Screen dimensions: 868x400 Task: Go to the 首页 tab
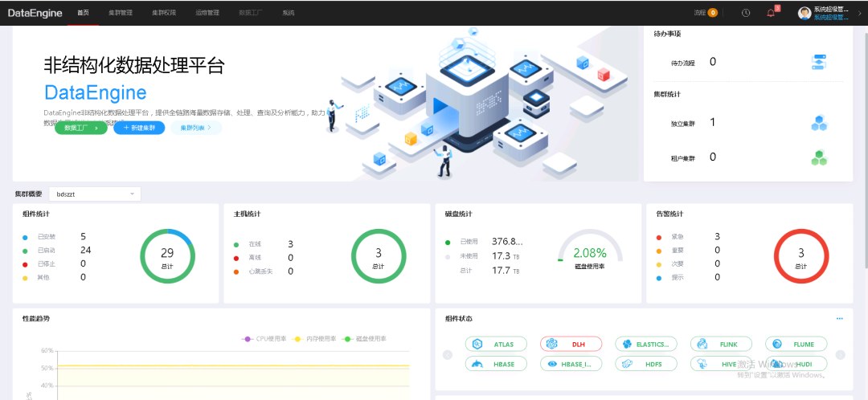(83, 13)
